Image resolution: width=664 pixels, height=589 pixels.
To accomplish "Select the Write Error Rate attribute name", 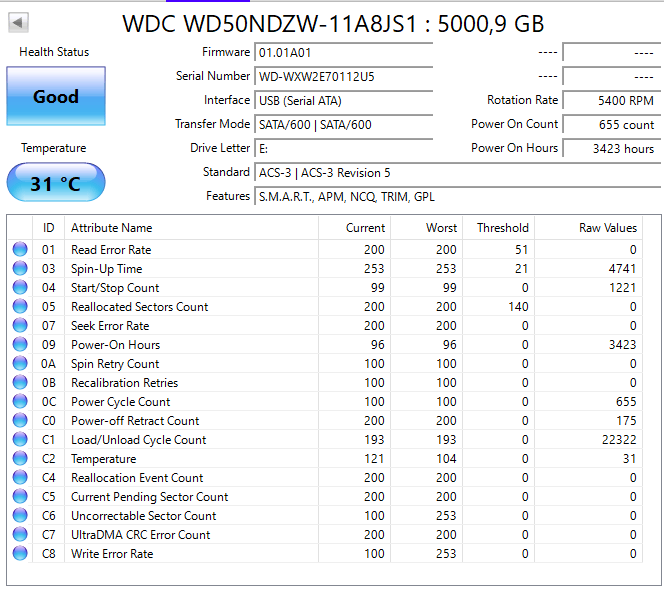I will click(112, 554).
